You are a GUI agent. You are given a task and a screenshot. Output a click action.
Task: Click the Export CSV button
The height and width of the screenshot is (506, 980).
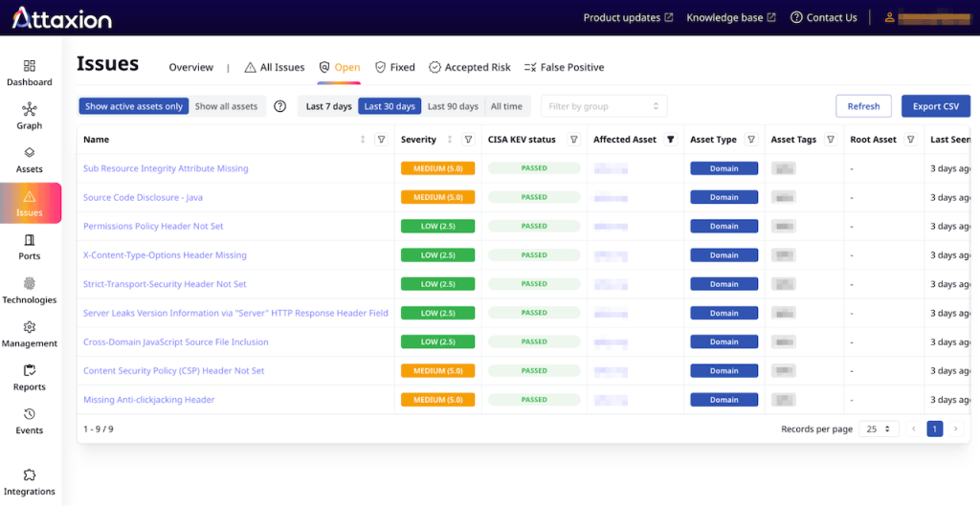[936, 106]
